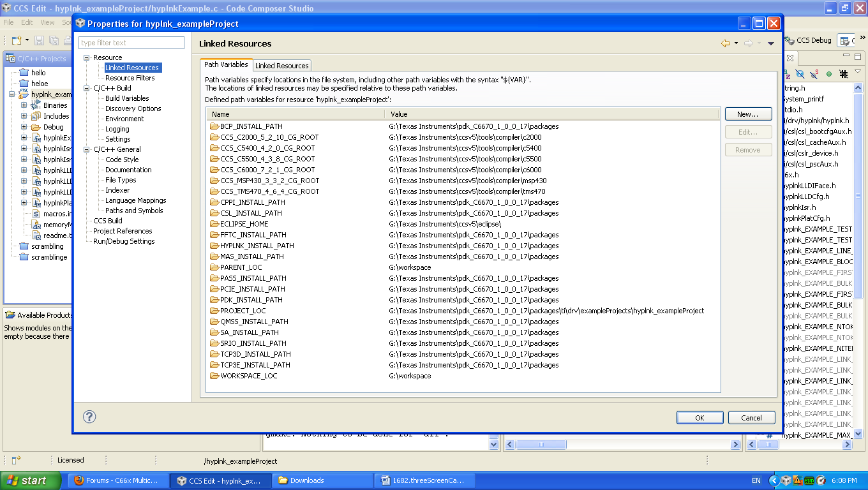Expand the Debug folder node
868x490 pixels.
[24, 127]
